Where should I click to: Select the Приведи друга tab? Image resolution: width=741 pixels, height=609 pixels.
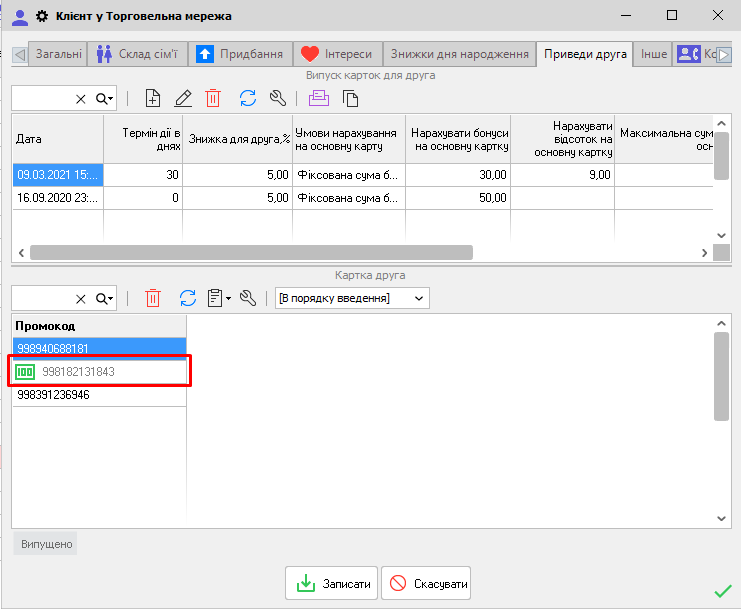coord(585,54)
